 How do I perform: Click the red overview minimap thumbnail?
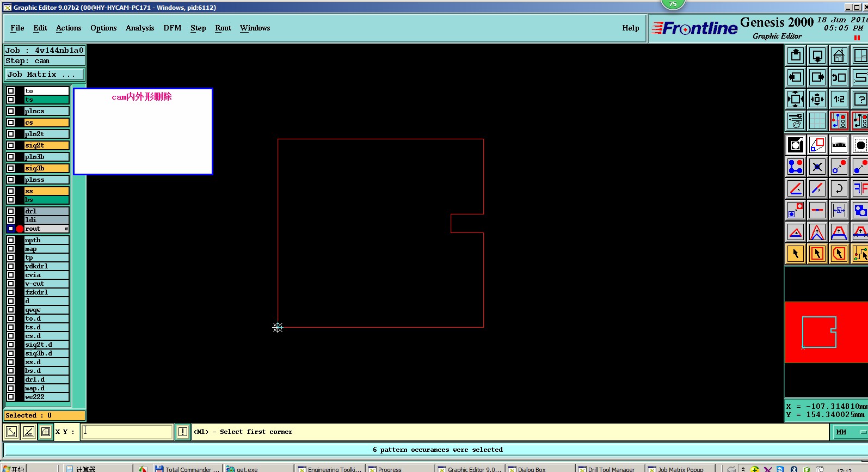tap(826, 332)
